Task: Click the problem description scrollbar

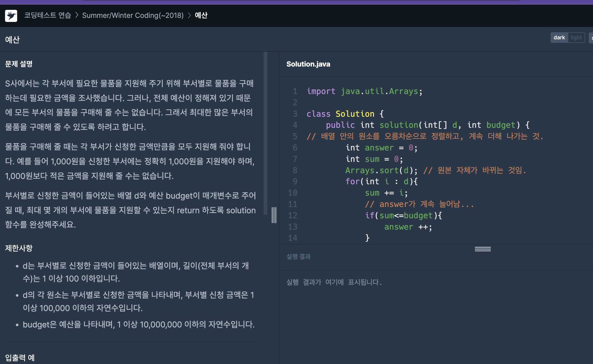Action: [x=265, y=133]
